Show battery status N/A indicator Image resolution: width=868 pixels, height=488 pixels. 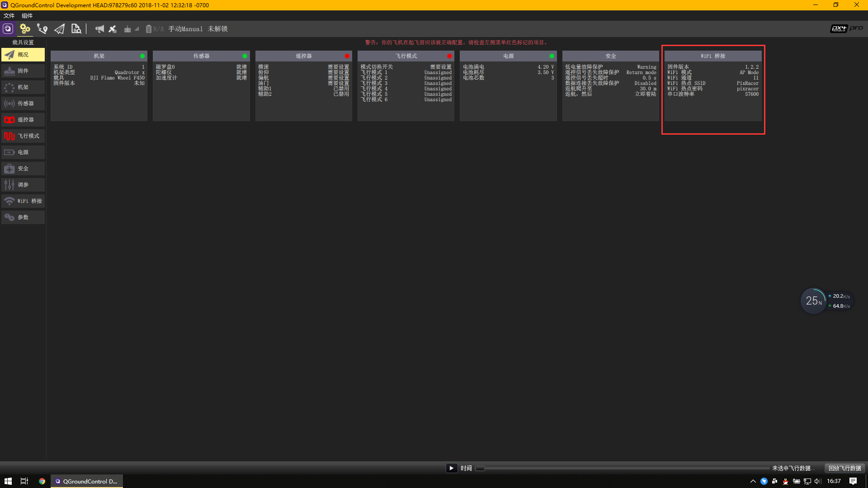click(155, 29)
